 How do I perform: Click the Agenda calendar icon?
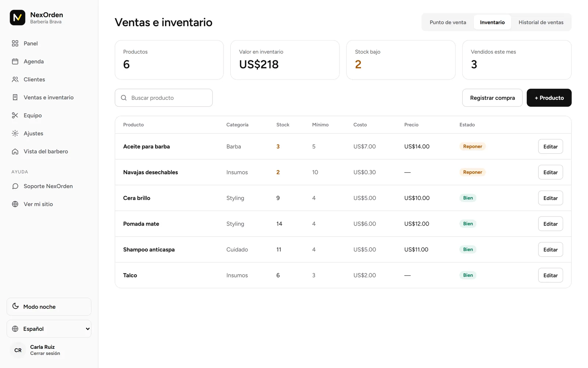point(15,61)
